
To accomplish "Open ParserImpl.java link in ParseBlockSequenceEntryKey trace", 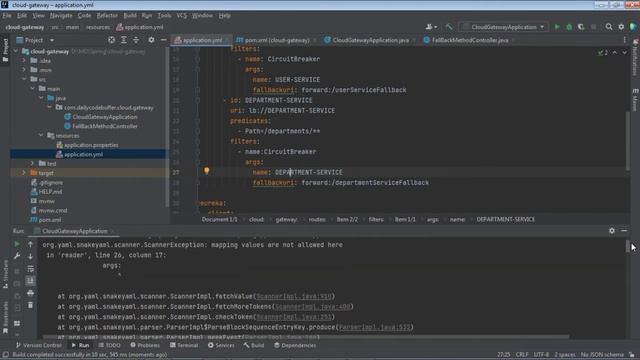I will point(375,327).
